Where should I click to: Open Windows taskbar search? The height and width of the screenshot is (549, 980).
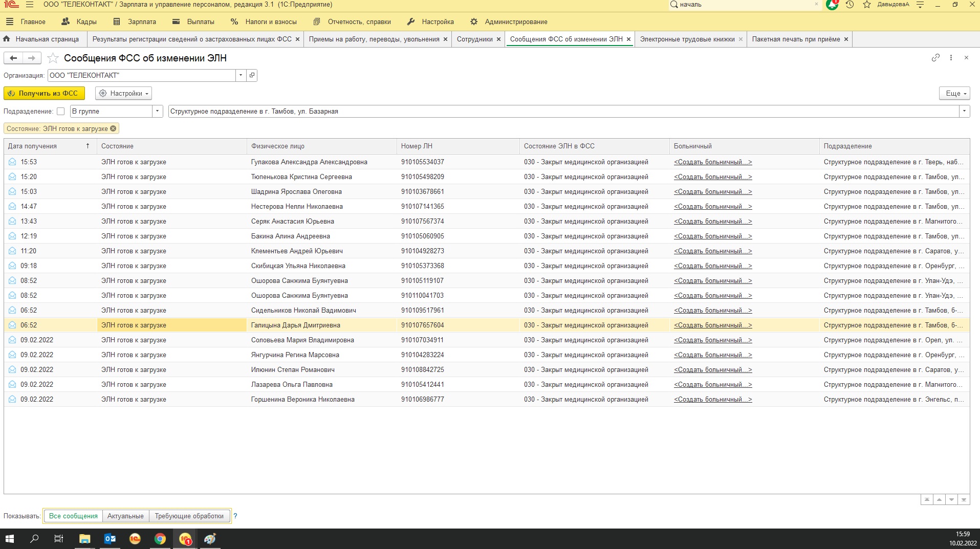click(x=34, y=539)
